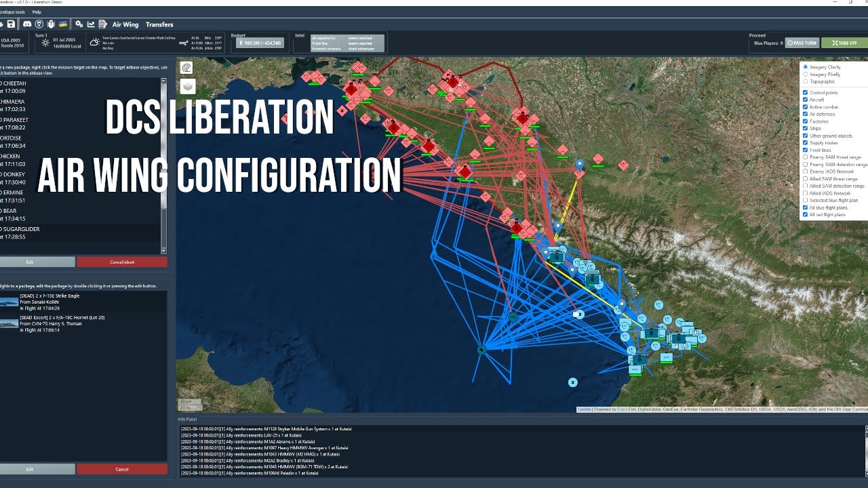Select the F-15E Strike Eagle flight thumbnail
The width and height of the screenshot is (868, 488).
(9, 302)
